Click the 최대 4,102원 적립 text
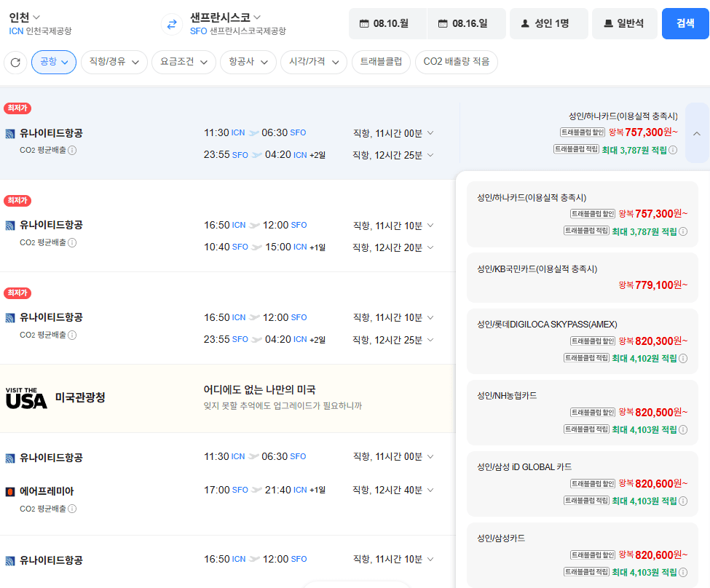 pyautogui.click(x=644, y=359)
